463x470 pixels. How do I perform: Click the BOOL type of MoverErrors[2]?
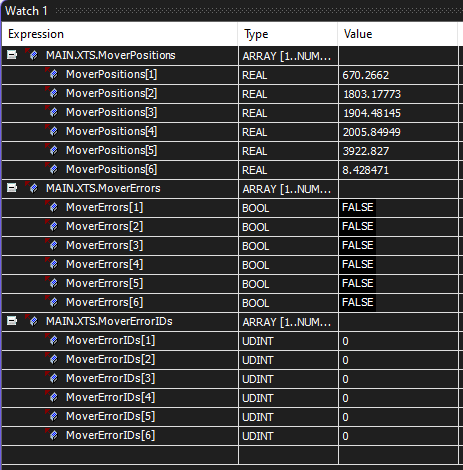click(x=255, y=227)
